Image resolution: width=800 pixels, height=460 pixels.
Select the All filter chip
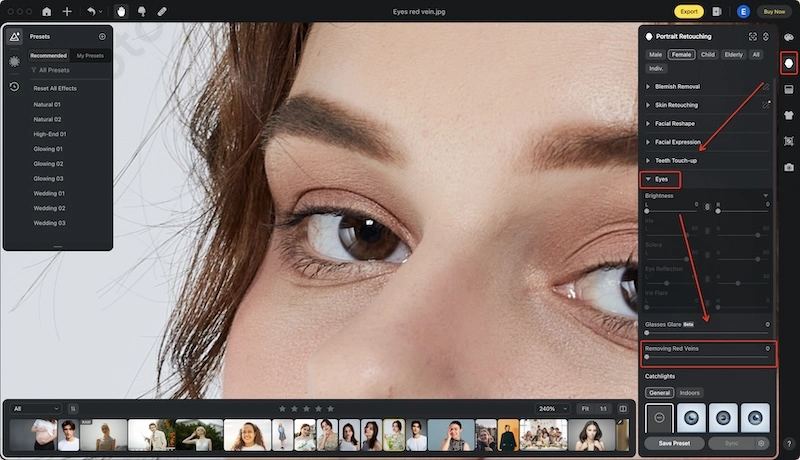[756, 55]
